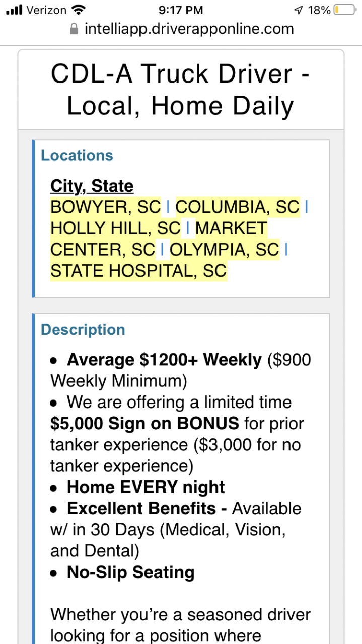Screen dimensions: 362x644
Task: Tap the battery icon in status bar
Action: (344, 10)
